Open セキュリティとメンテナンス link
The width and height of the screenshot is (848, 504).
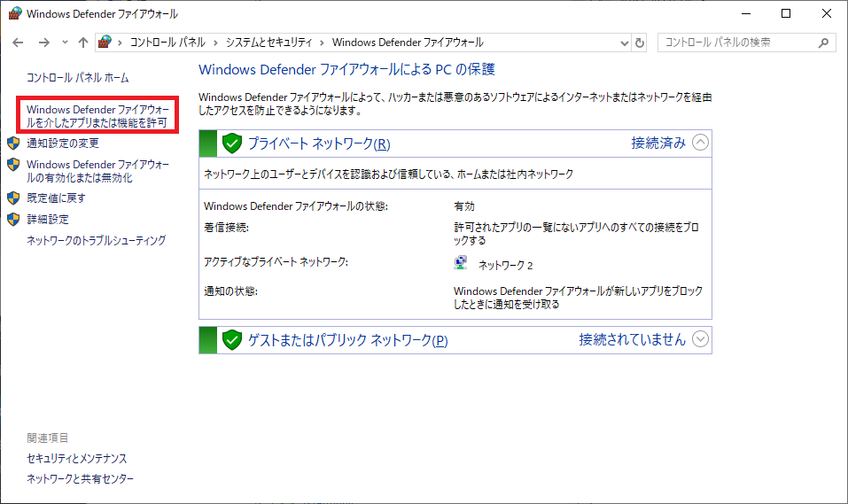tap(77, 459)
